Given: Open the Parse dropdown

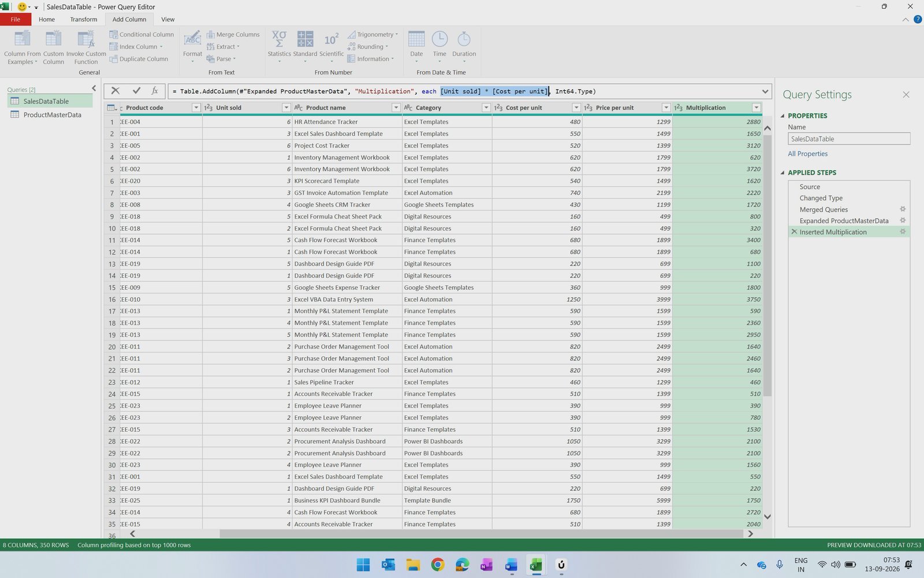Looking at the screenshot, I should click(221, 59).
